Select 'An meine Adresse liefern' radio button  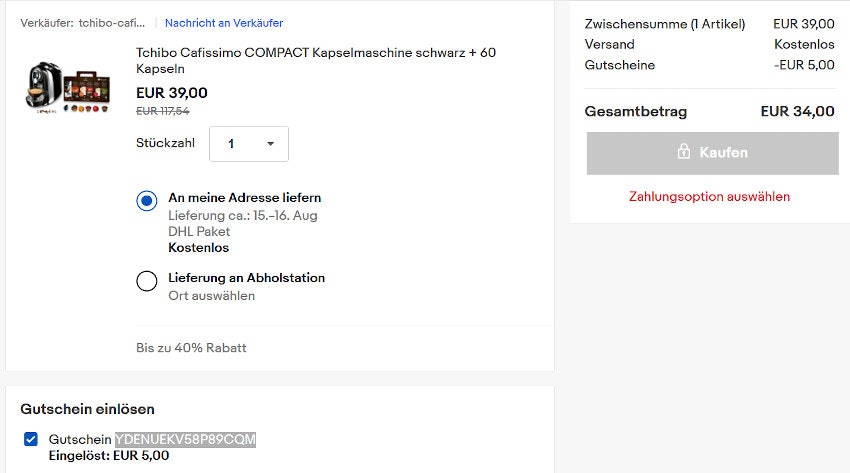point(147,200)
